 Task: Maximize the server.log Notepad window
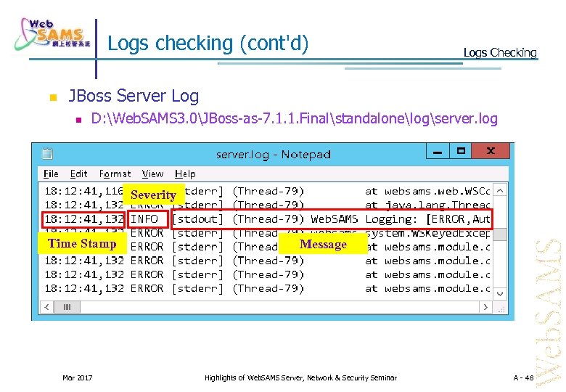461,151
